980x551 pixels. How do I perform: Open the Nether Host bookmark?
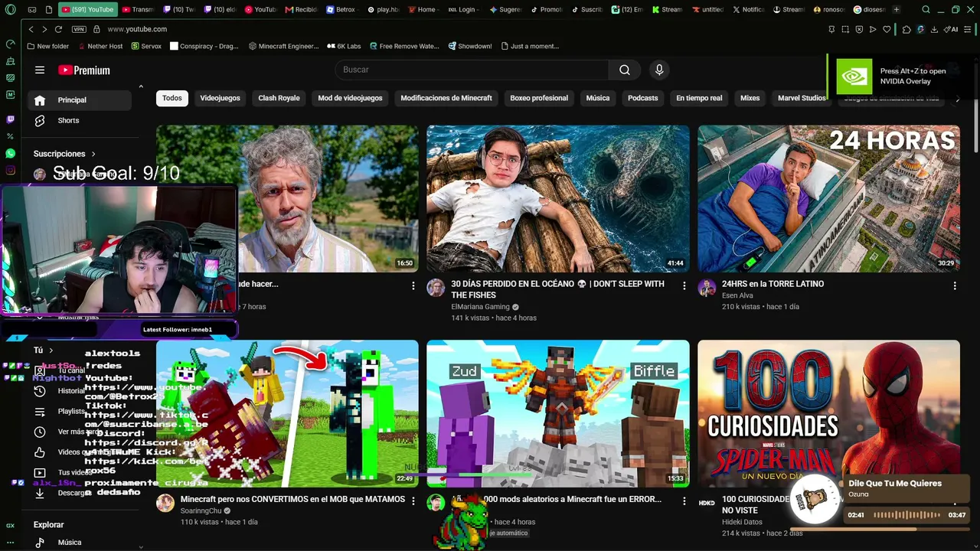(100, 46)
